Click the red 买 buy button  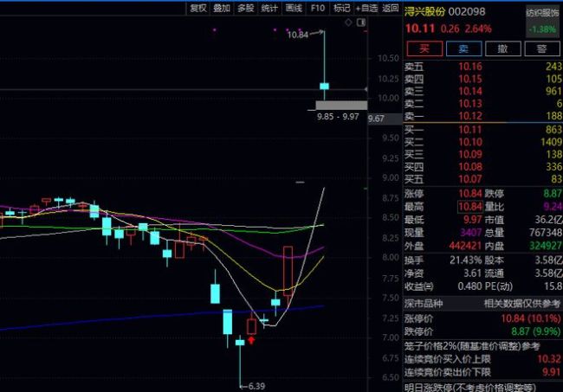coord(424,49)
